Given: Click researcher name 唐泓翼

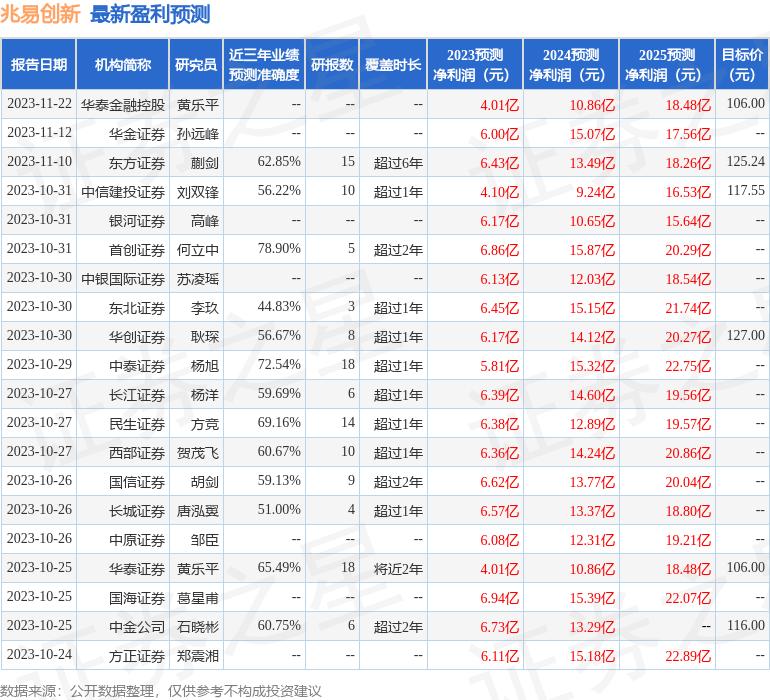Looking at the screenshot, I should pos(197,510).
